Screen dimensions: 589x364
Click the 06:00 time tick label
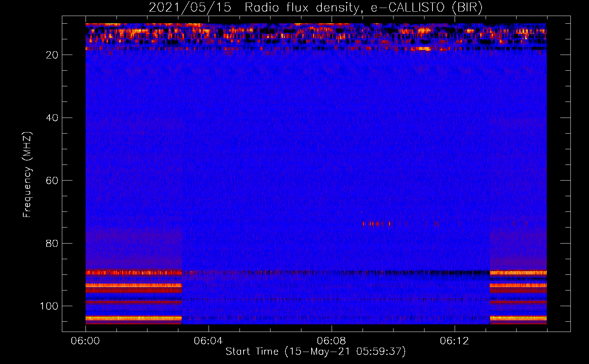click(86, 341)
